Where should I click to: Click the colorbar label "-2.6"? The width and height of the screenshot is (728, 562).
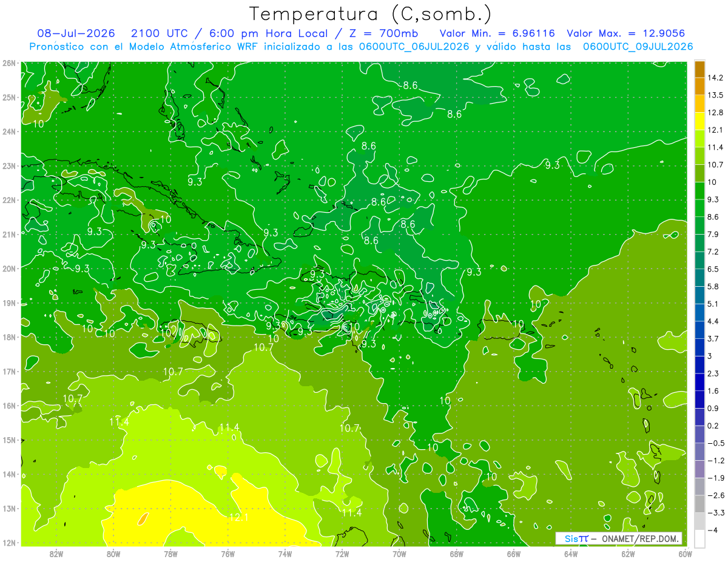(x=716, y=495)
